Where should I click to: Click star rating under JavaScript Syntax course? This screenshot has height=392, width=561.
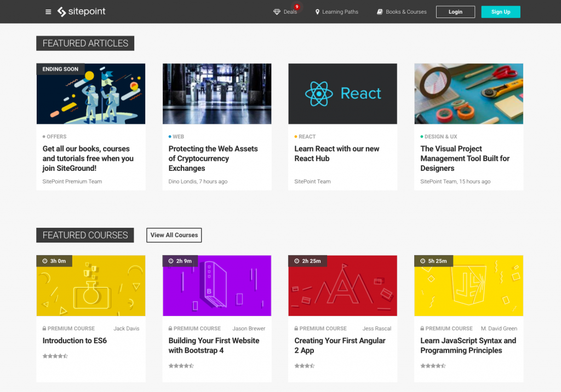point(433,366)
